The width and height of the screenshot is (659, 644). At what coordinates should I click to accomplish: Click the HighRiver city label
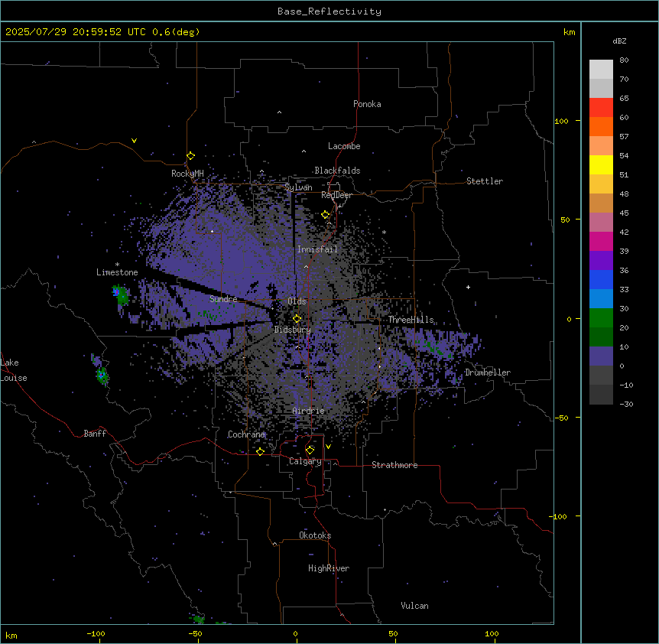click(329, 568)
